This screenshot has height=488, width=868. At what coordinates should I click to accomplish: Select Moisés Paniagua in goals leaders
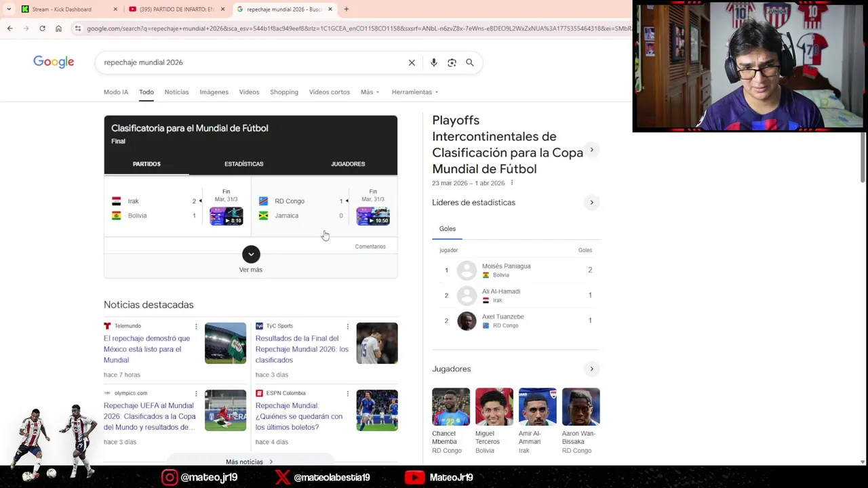pyautogui.click(x=516, y=270)
